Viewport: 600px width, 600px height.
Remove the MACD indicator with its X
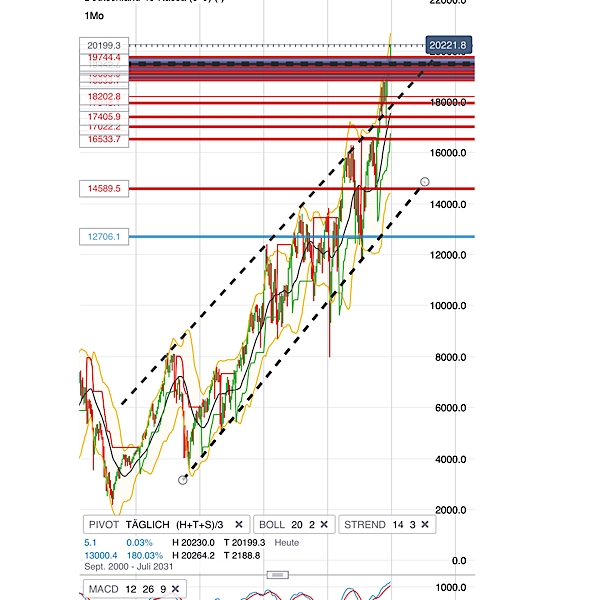coord(175,589)
